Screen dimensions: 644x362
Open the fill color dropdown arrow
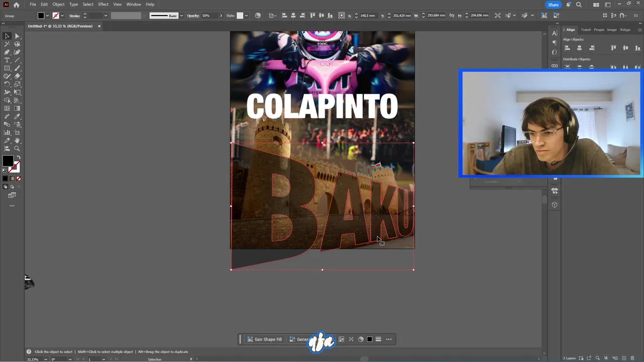pyautogui.click(x=47, y=16)
